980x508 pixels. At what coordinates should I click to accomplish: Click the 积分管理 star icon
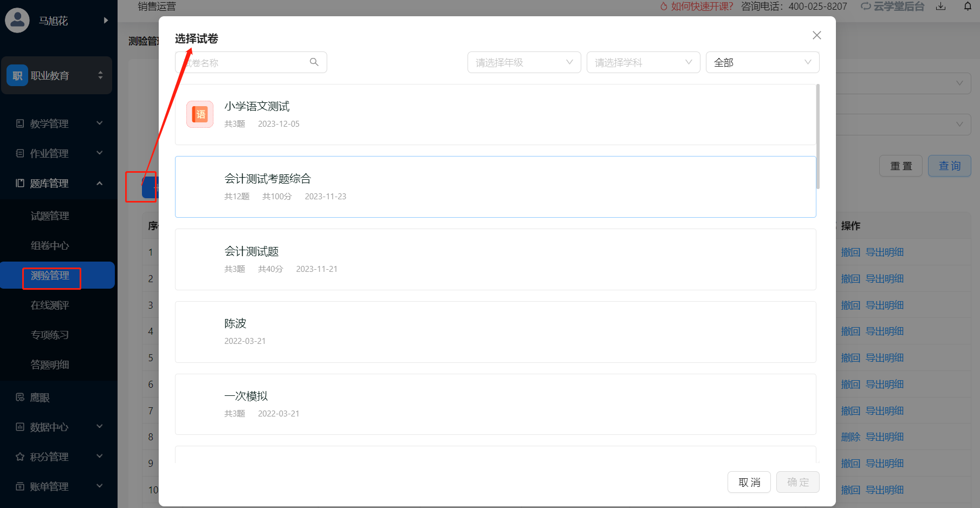20,457
